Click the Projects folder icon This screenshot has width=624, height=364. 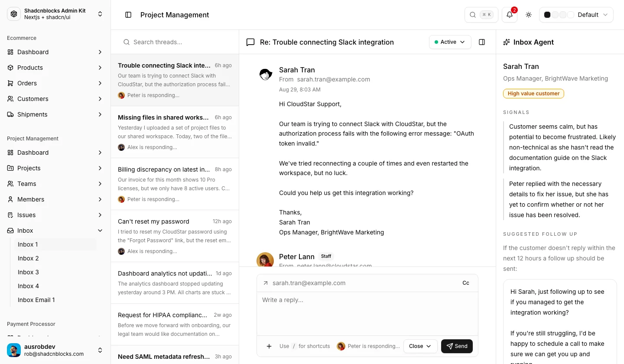(10, 168)
